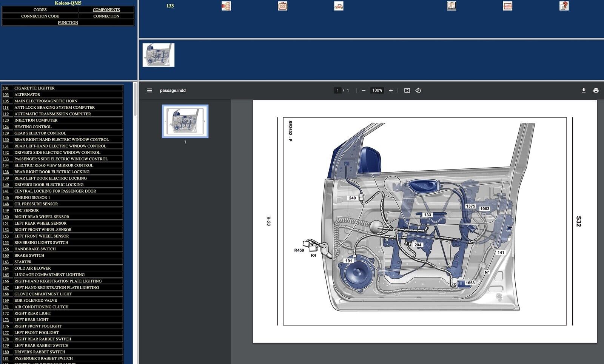Viewport: 604px width, 364px height.
Task: Select the FUNCTION tab
Action: 68,23
